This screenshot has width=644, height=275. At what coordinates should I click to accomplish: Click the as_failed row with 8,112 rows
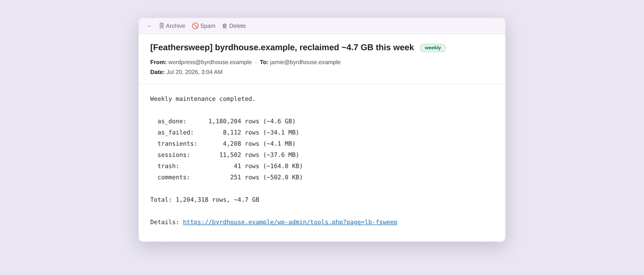pyautogui.click(x=228, y=133)
